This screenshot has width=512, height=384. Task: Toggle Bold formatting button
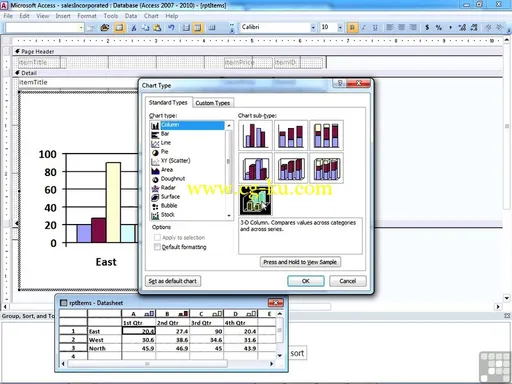pos(352,28)
